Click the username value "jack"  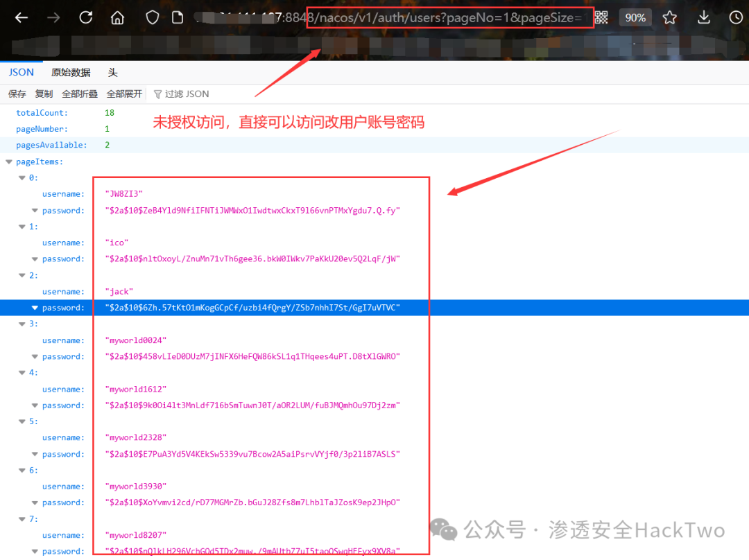(x=119, y=292)
